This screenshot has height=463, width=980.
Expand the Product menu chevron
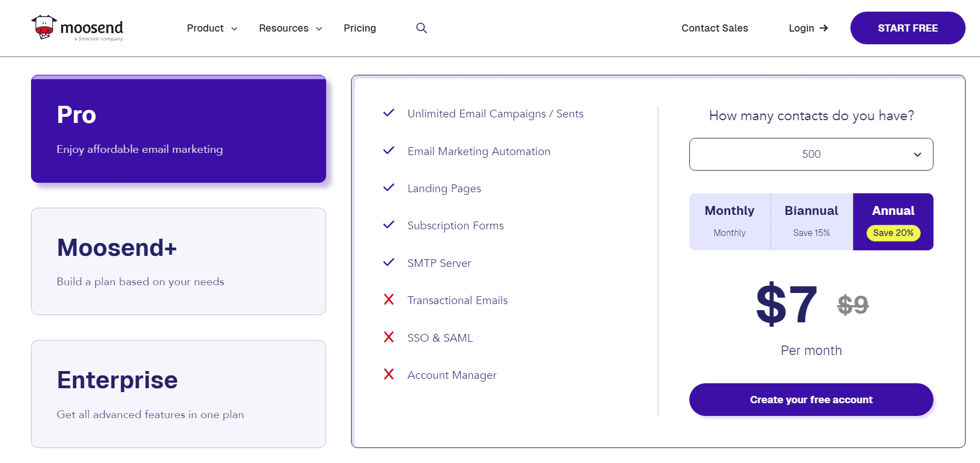pyautogui.click(x=234, y=29)
